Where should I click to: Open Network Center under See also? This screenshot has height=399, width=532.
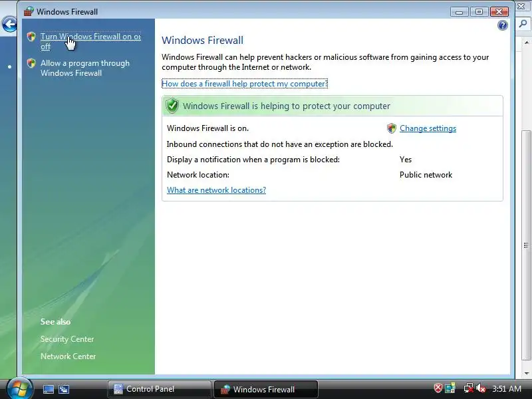(x=68, y=356)
